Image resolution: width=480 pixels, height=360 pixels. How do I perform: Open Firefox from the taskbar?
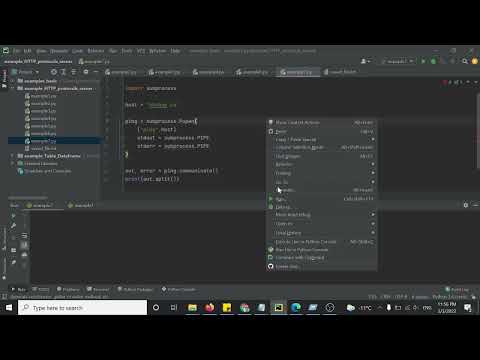tap(210, 307)
